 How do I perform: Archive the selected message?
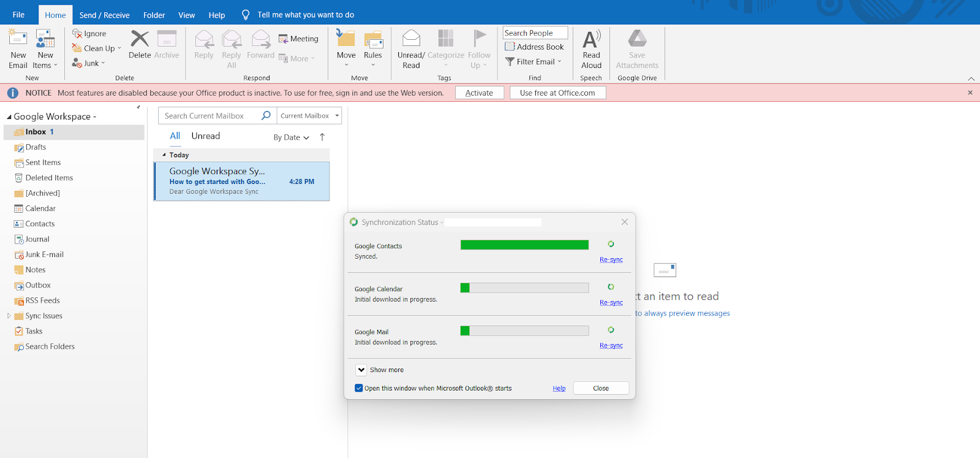pyautogui.click(x=167, y=45)
